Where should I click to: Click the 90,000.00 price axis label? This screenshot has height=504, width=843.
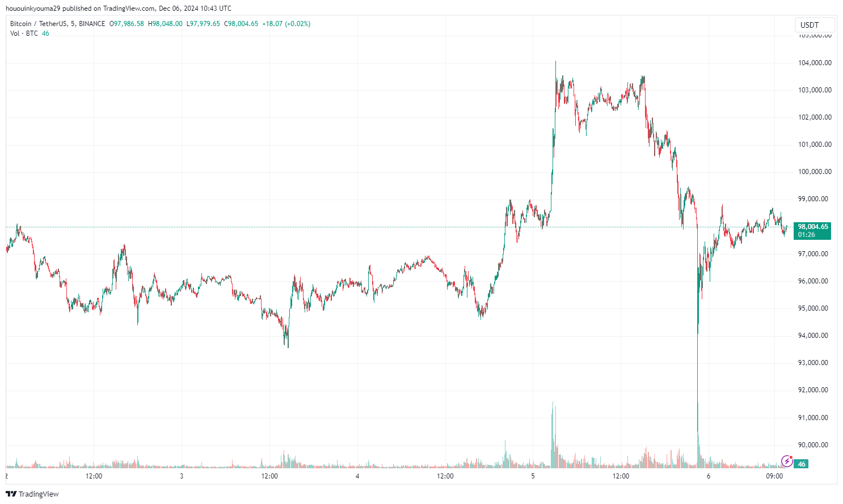point(813,445)
